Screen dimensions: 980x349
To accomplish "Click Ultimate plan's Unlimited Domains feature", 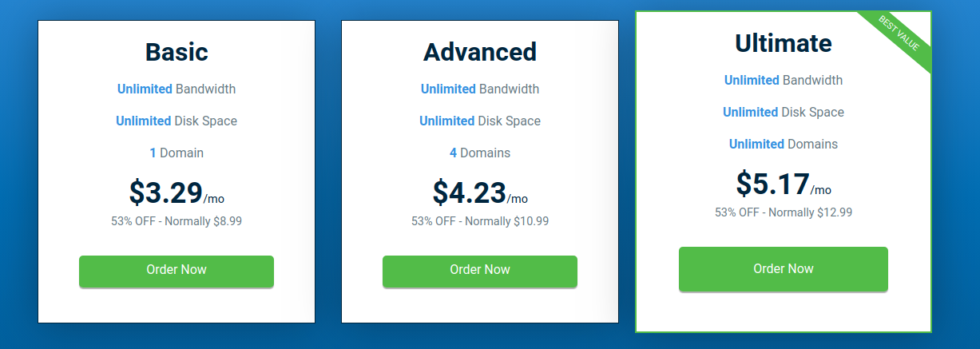I will pos(784,144).
